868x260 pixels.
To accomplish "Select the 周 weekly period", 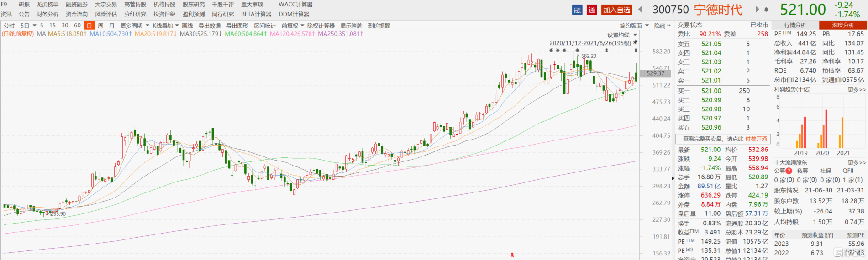I will coord(100,26).
